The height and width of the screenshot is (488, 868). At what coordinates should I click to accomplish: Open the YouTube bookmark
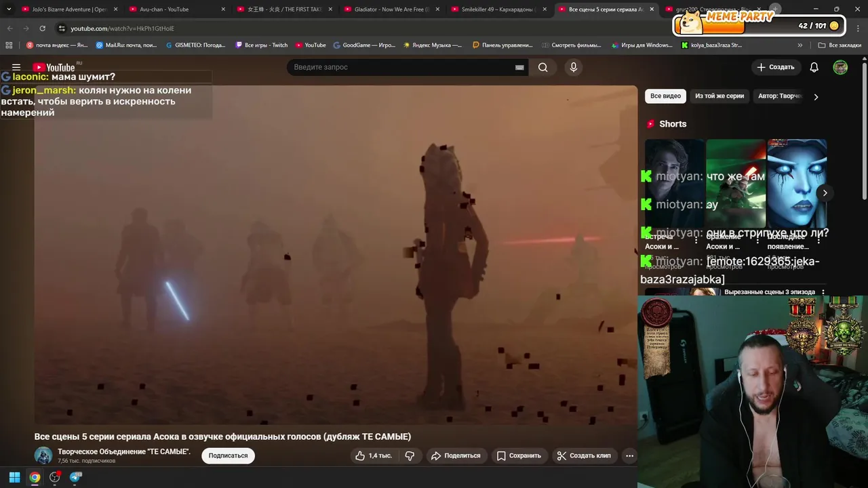click(x=311, y=45)
